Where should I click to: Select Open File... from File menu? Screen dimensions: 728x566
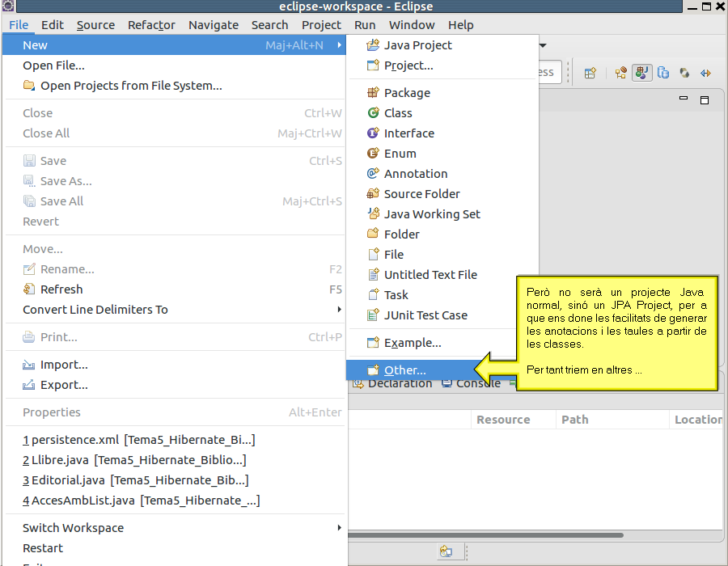(175, 65)
